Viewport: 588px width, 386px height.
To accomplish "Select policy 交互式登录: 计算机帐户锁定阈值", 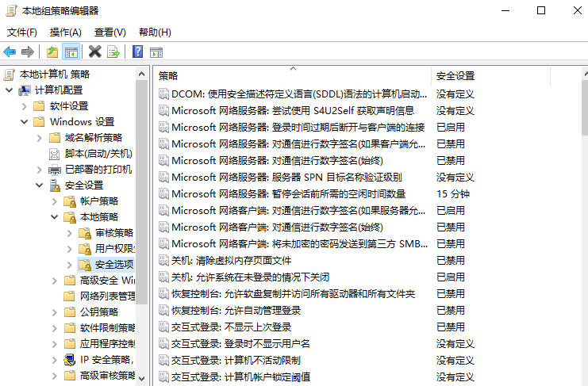I will point(240,376).
